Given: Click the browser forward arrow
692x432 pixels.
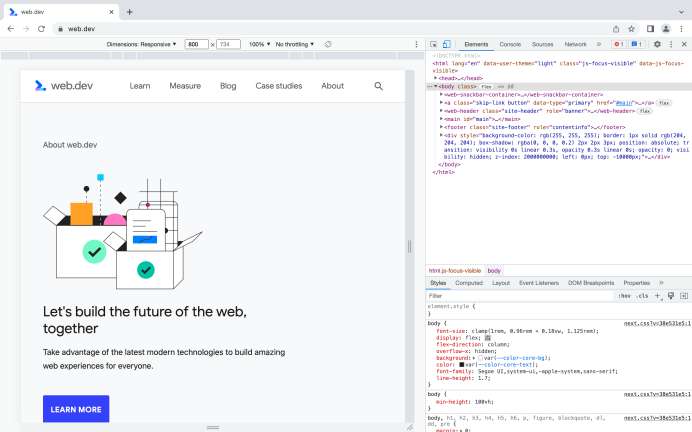Looking at the screenshot, I should pyautogui.click(x=26, y=29).
